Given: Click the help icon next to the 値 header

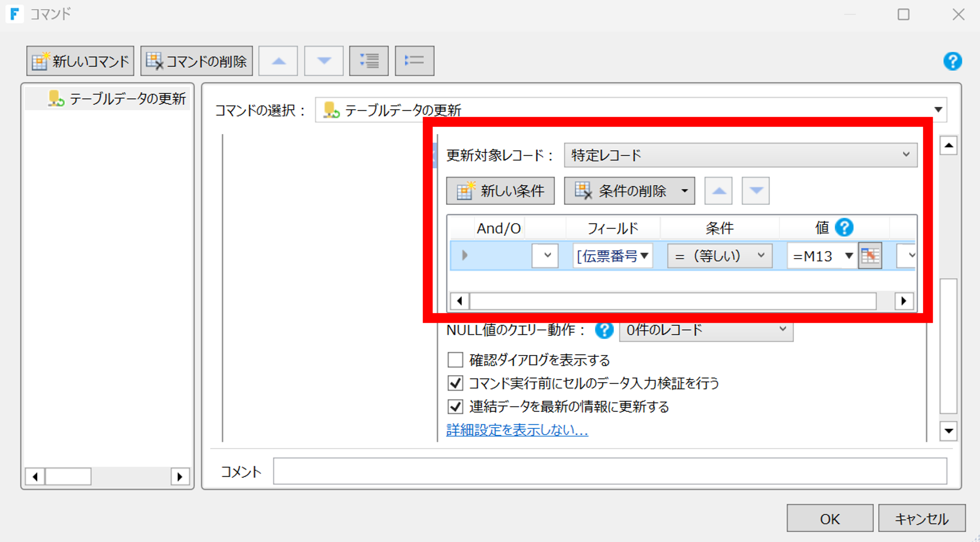Looking at the screenshot, I should point(844,228).
